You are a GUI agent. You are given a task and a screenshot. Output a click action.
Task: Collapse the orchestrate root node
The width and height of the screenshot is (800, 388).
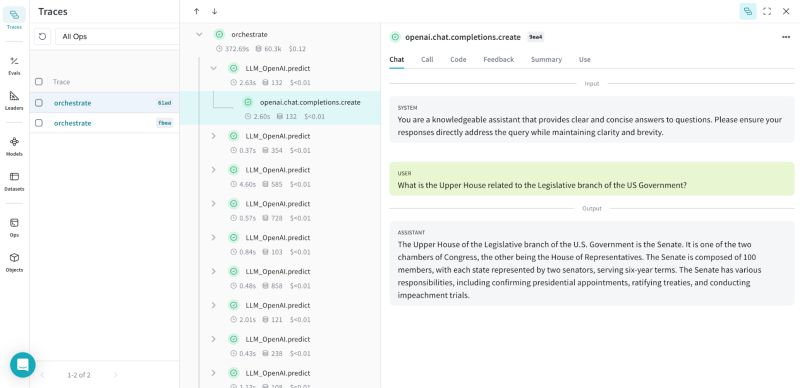[199, 35]
